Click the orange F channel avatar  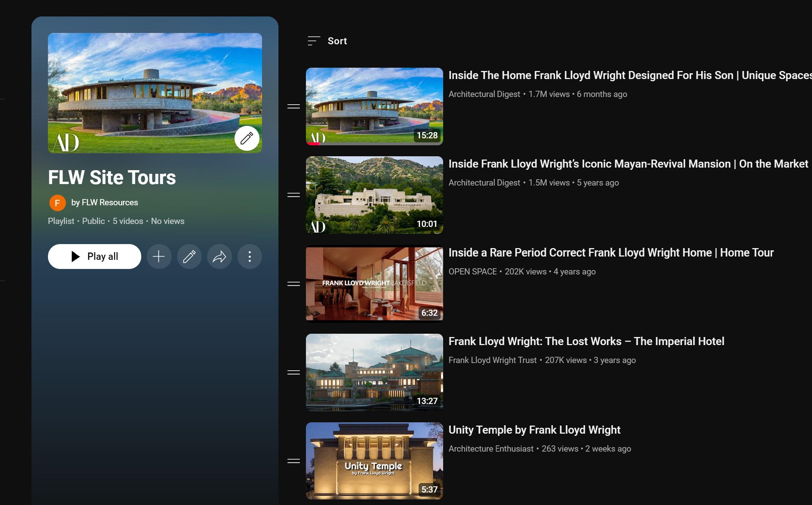point(57,203)
